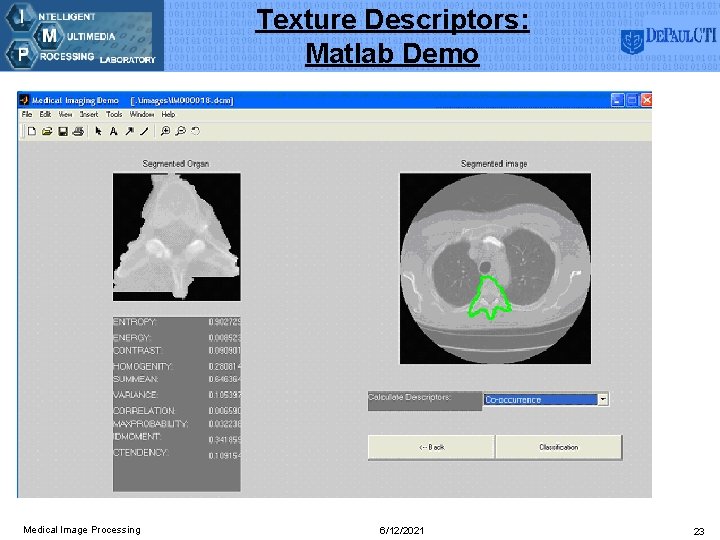720x540 pixels.
Task: Click the MATLAB icon in title bar
Action: tap(24, 100)
